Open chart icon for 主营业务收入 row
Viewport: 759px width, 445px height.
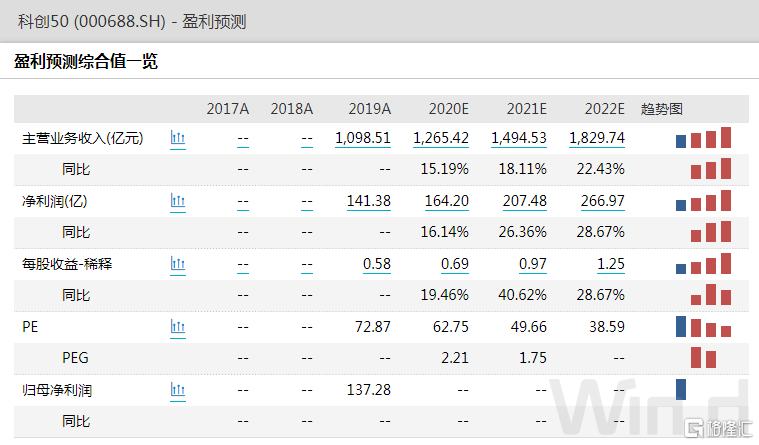[178, 138]
